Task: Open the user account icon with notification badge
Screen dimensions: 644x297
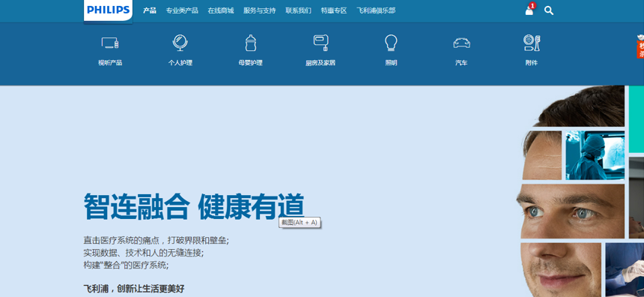Action: pyautogui.click(x=530, y=10)
